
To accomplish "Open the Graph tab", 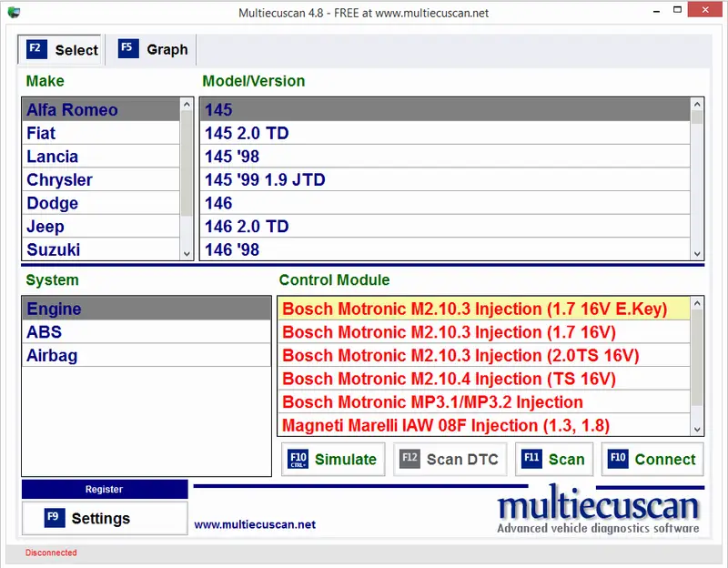I will click(151, 49).
